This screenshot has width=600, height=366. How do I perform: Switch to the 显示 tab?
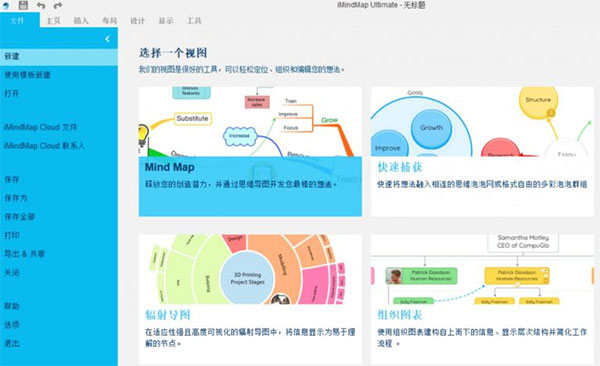(166, 21)
